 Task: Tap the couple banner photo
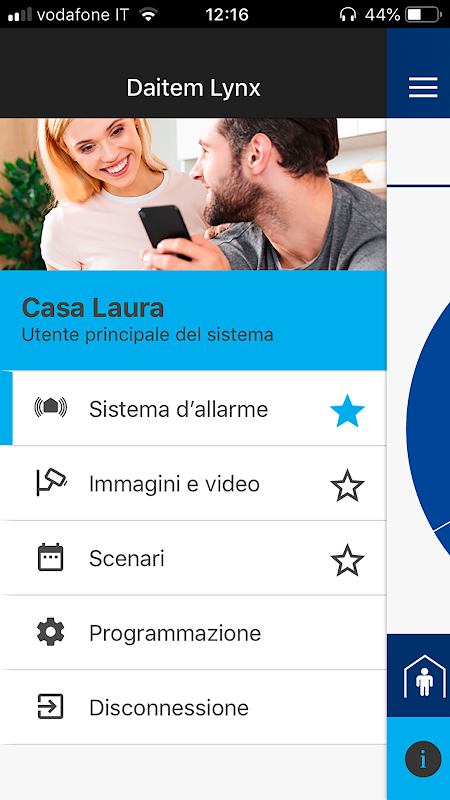[x=193, y=194]
